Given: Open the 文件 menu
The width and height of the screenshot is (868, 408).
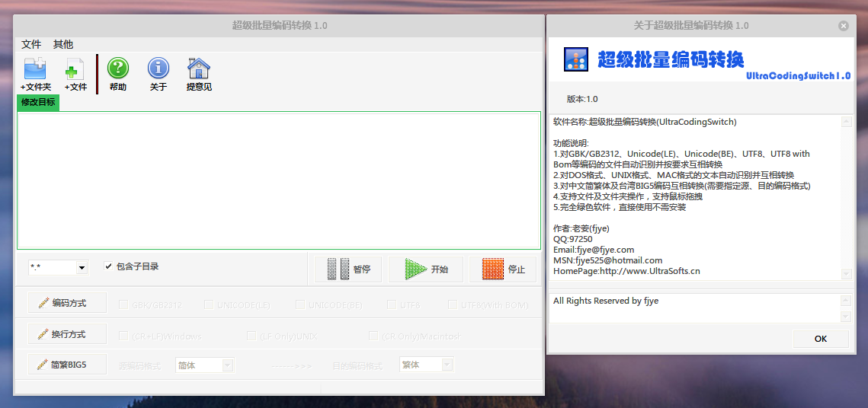Looking at the screenshot, I should (31, 44).
